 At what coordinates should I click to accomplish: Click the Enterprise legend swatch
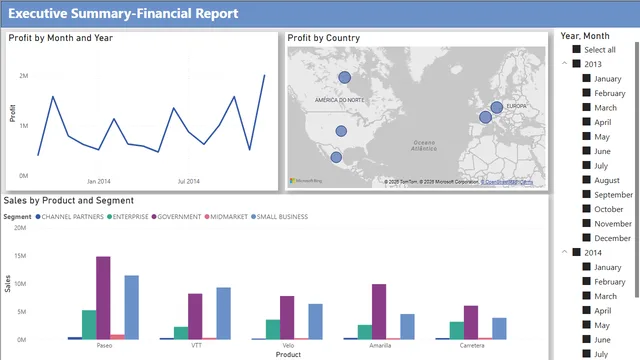point(109,217)
